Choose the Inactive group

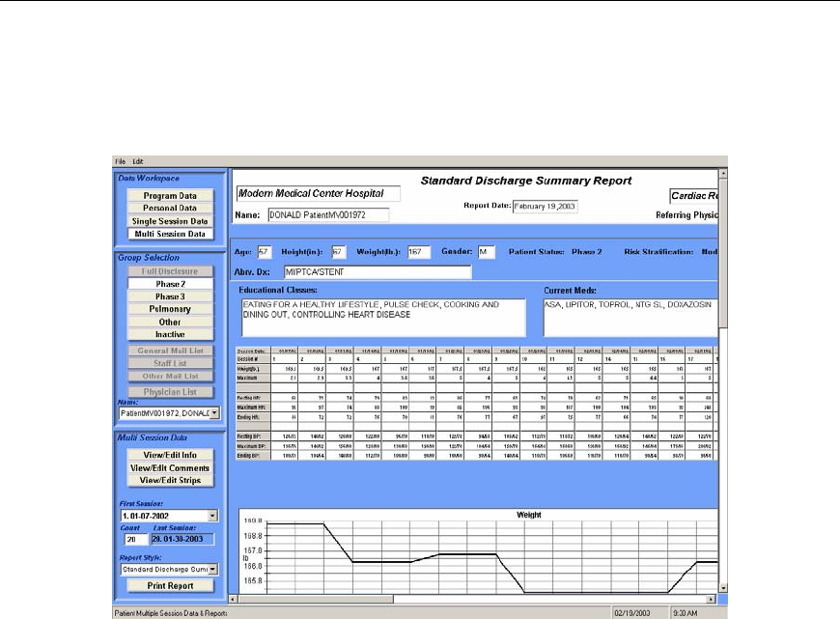coord(170,334)
